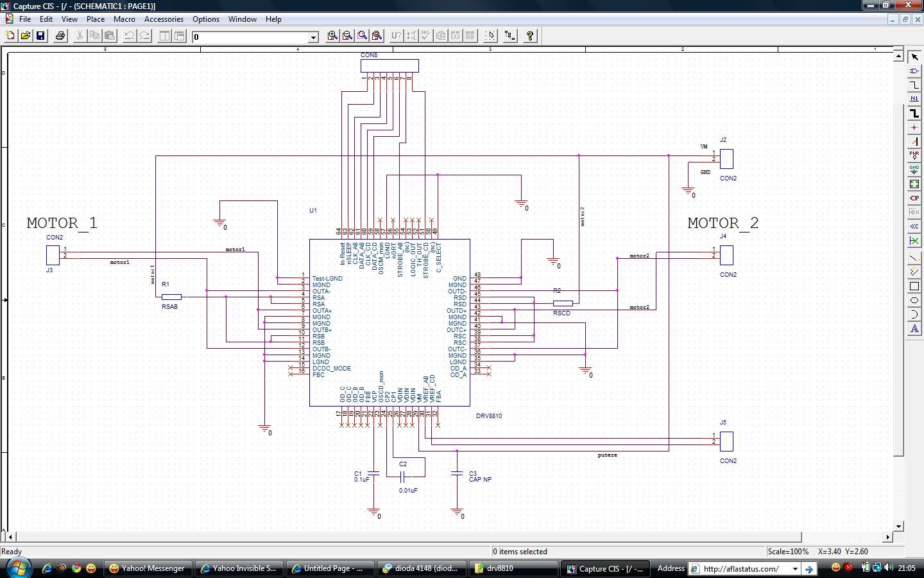Select the Place Polyline tool
924x578 pixels.
coord(914,272)
